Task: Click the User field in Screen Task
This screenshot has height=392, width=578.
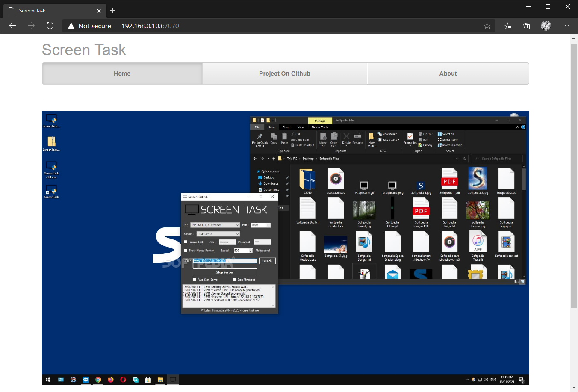Action: coord(227,242)
